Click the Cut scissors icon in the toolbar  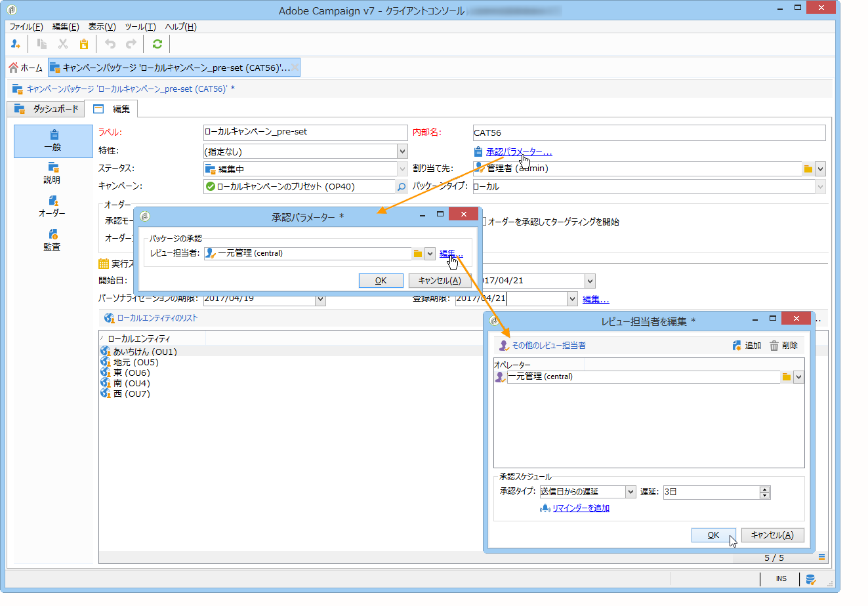click(63, 44)
